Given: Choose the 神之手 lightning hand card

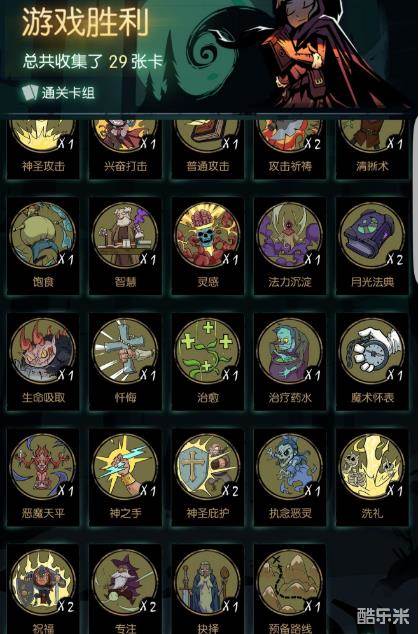Looking at the screenshot, I should click(125, 477).
